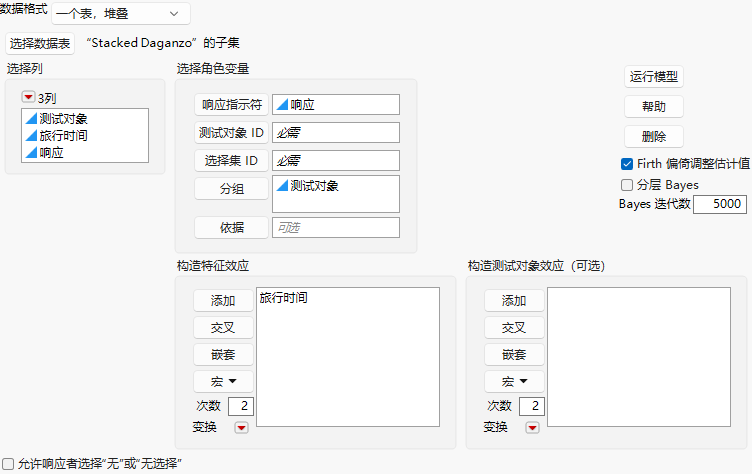Click 嵌套 under 构造测试对象效应

514,355
